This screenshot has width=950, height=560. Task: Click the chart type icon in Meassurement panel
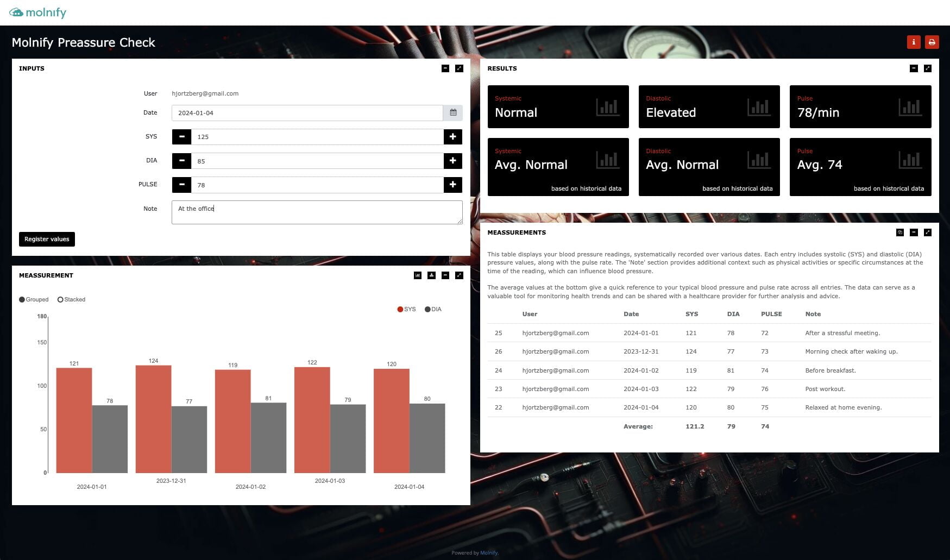tap(418, 275)
